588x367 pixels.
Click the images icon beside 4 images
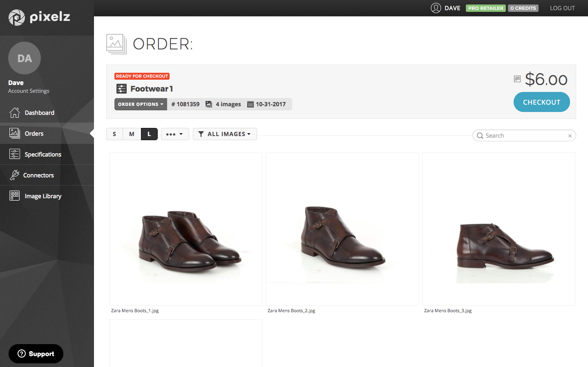pyautogui.click(x=209, y=104)
